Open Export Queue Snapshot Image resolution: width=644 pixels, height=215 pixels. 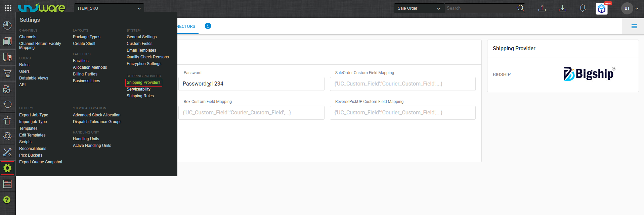coord(41,162)
